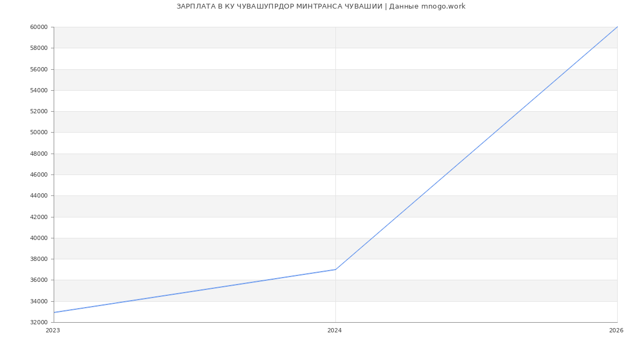Click the 38000 y-axis label
The width and height of the screenshot is (644, 349).
click(39, 259)
